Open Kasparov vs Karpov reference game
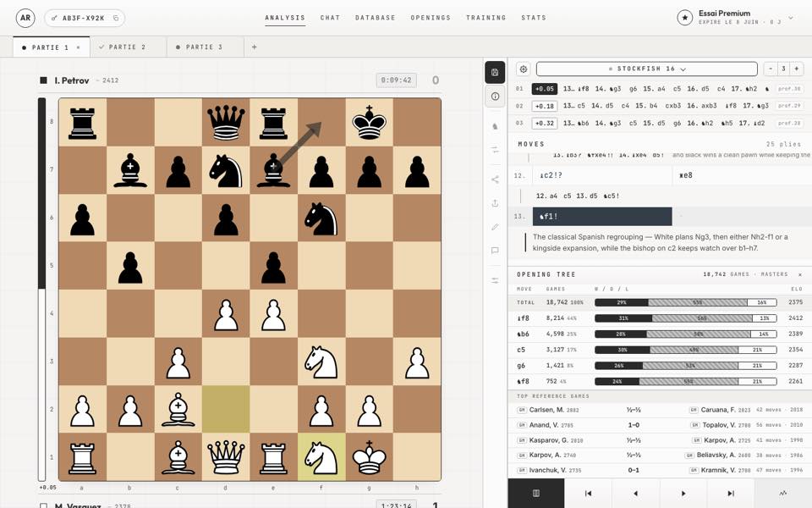This screenshot has height=508, width=812. tap(660, 440)
